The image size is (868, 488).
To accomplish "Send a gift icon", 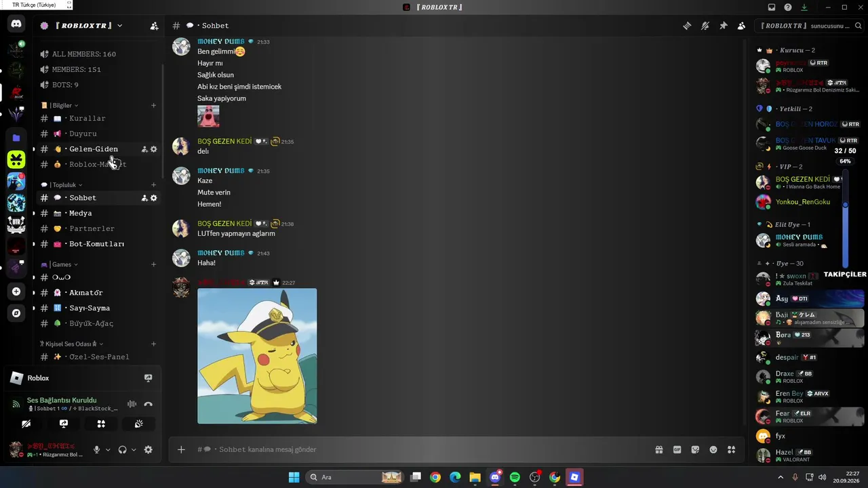I will coord(658,449).
